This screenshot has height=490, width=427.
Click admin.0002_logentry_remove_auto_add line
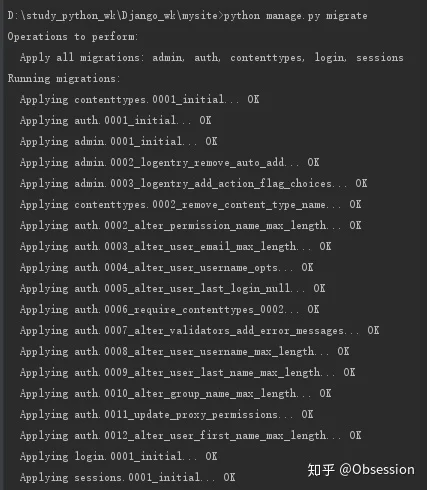pyautogui.click(x=169, y=162)
